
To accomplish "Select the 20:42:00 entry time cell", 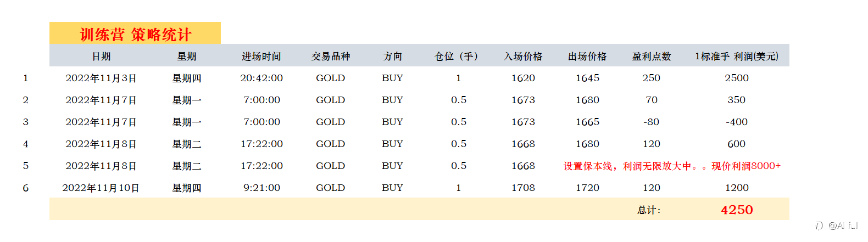I will tap(261, 78).
